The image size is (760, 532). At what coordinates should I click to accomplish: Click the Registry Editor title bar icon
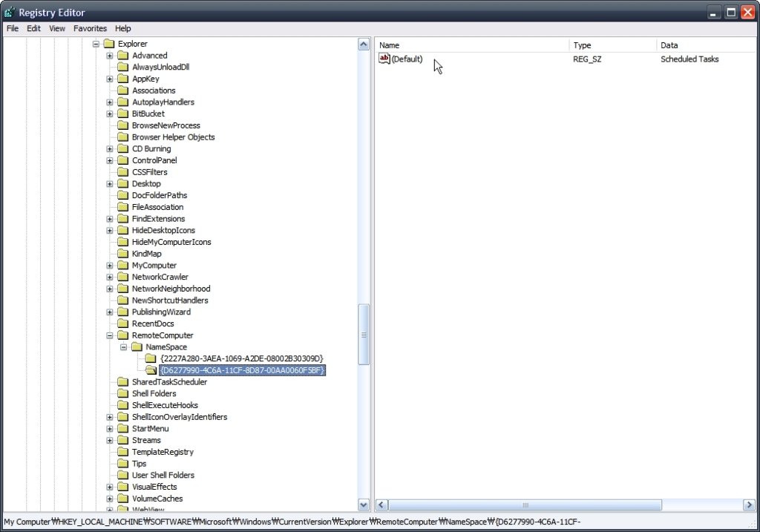click(10, 12)
